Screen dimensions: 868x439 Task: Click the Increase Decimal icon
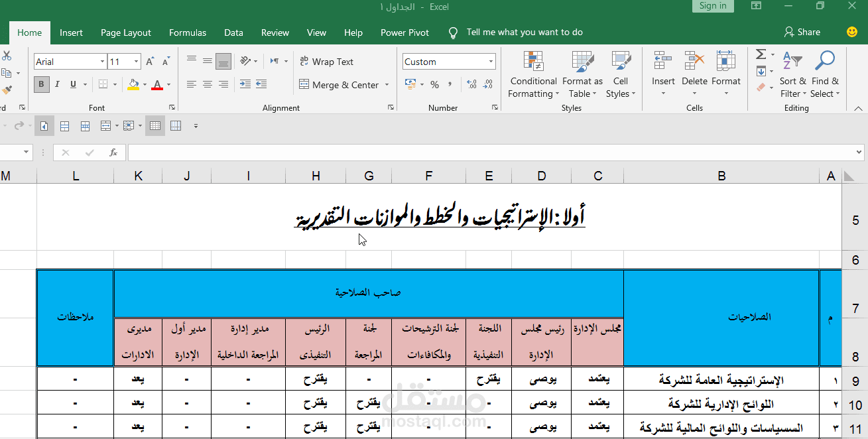coord(471,84)
